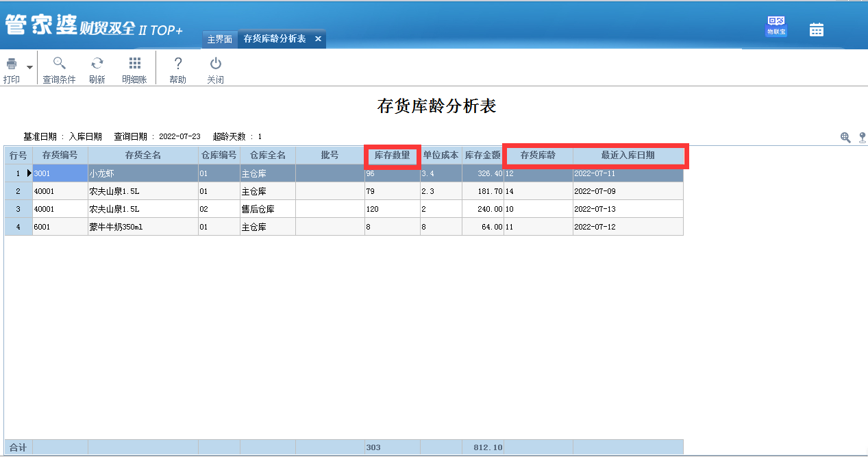868x457 pixels.
Task: Click the 最近入库日期 column header
Action: pos(628,156)
